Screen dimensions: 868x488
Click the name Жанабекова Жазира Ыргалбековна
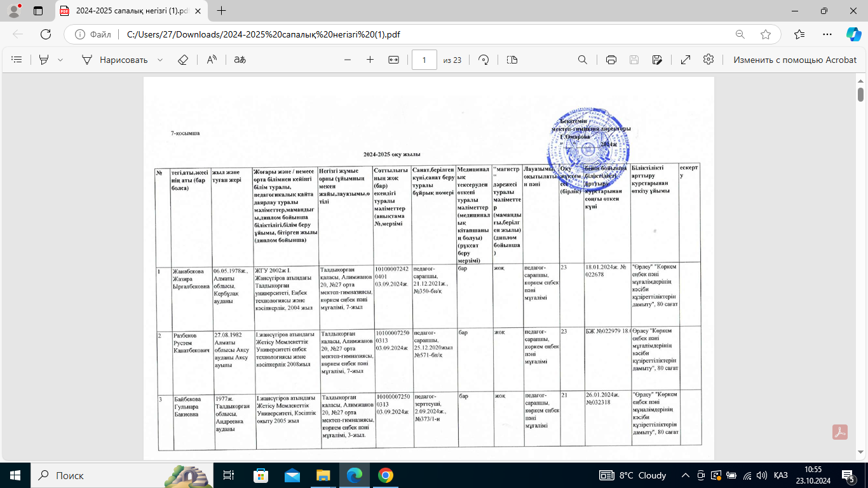point(191,278)
